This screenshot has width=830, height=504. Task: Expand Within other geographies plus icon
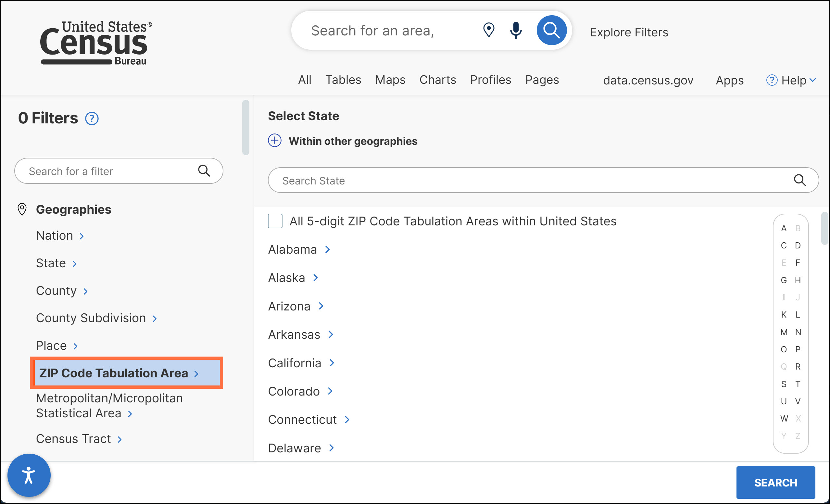[274, 141]
